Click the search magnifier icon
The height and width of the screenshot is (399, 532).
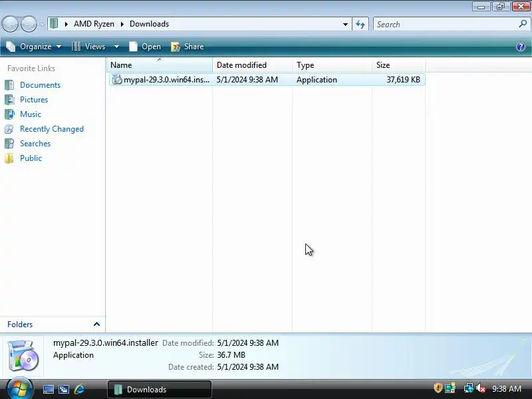pos(523,24)
